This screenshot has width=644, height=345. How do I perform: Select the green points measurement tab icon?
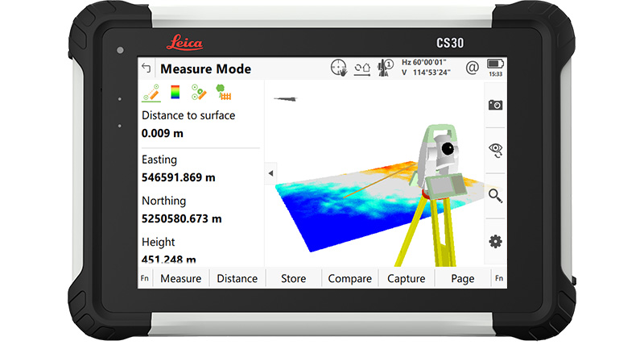pyautogui.click(x=199, y=92)
